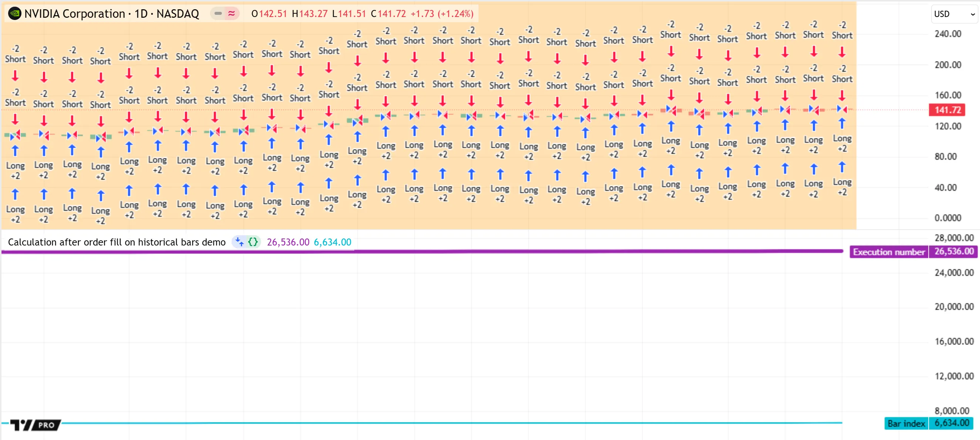The width and height of the screenshot is (980, 440).
Task: Click the Bar index scale label
Action: [x=906, y=423]
